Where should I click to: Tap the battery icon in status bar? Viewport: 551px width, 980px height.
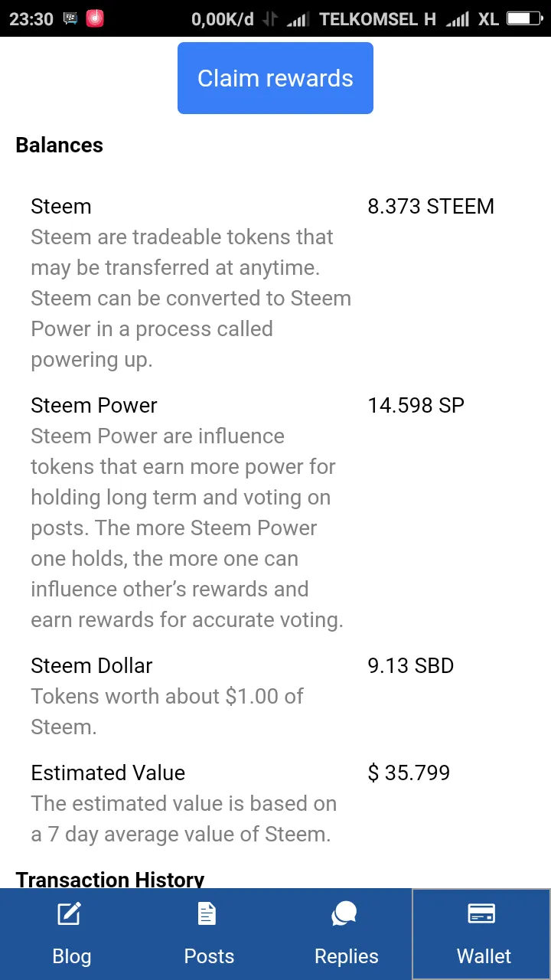click(524, 18)
